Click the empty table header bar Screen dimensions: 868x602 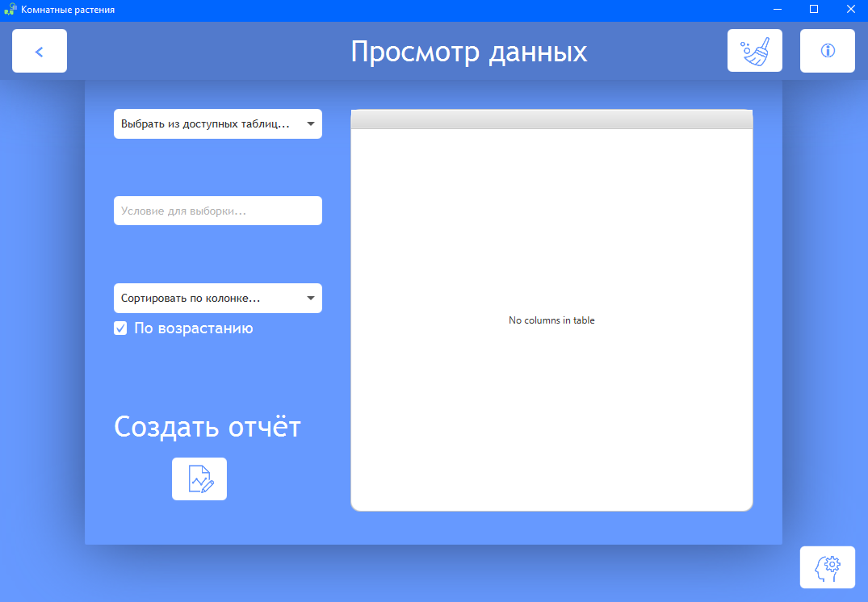[552, 119]
